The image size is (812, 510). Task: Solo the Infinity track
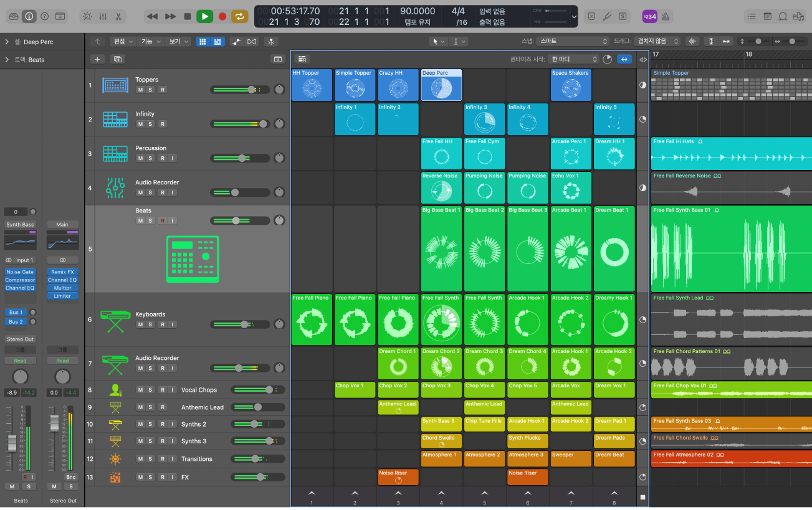coord(150,124)
